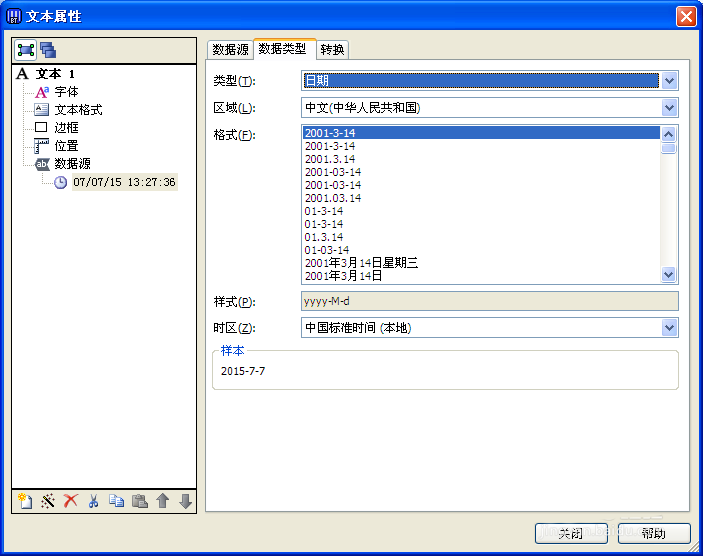Click the New data source icon
This screenshot has width=703, height=556.
pos(25,500)
